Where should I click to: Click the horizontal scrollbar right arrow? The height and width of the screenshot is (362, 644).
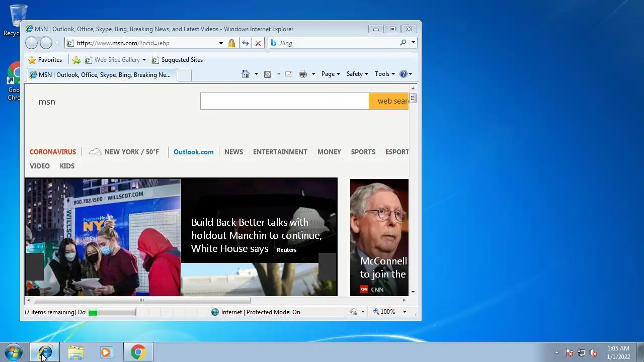(404, 300)
